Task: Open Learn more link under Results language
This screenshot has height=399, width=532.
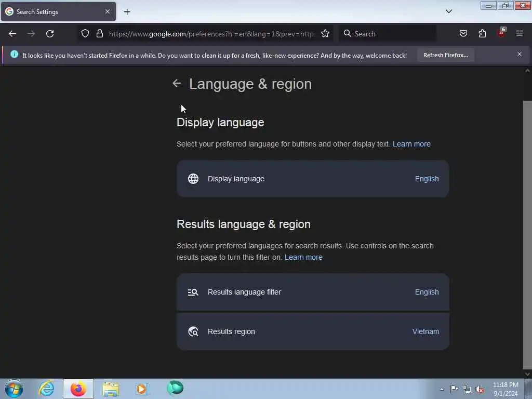Action: 303,257
